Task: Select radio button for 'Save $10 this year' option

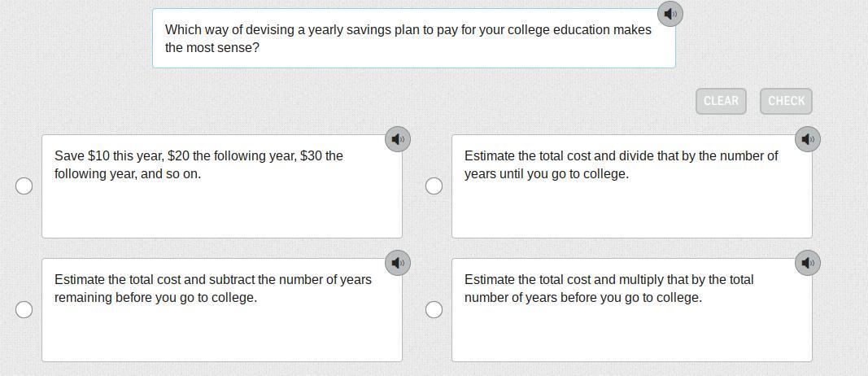Action: (x=24, y=186)
